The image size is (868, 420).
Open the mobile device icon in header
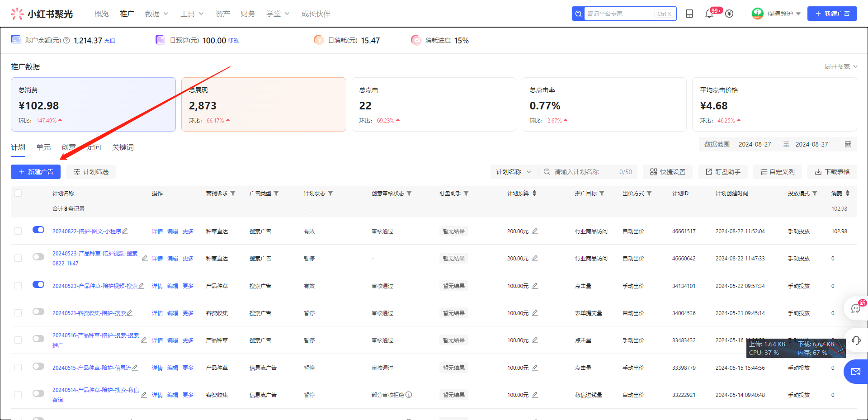689,14
